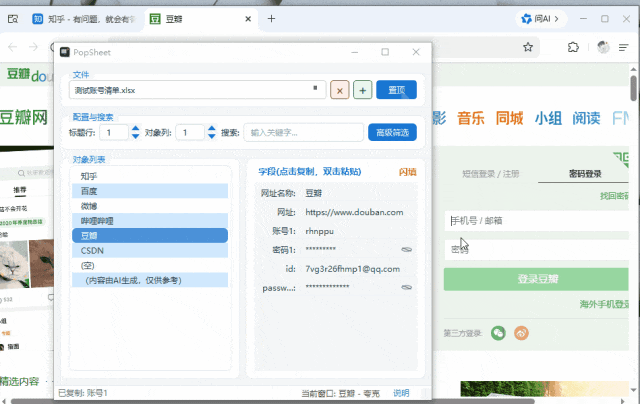640x404 pixels.
Task: Log in with the Weibo icon
Action: [x=521, y=333]
